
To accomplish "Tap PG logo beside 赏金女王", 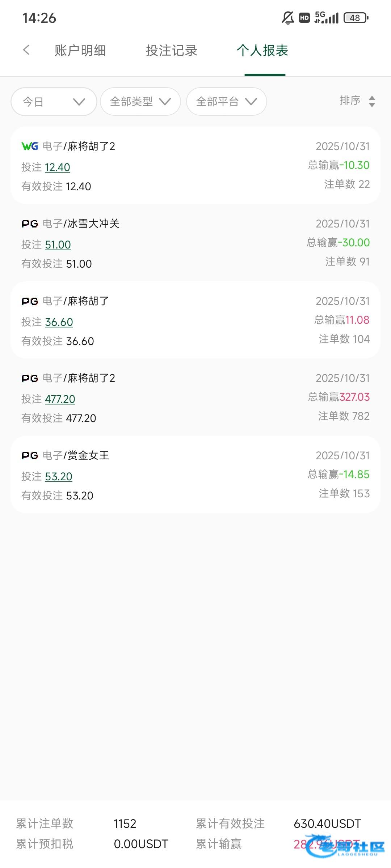I will click(x=30, y=455).
